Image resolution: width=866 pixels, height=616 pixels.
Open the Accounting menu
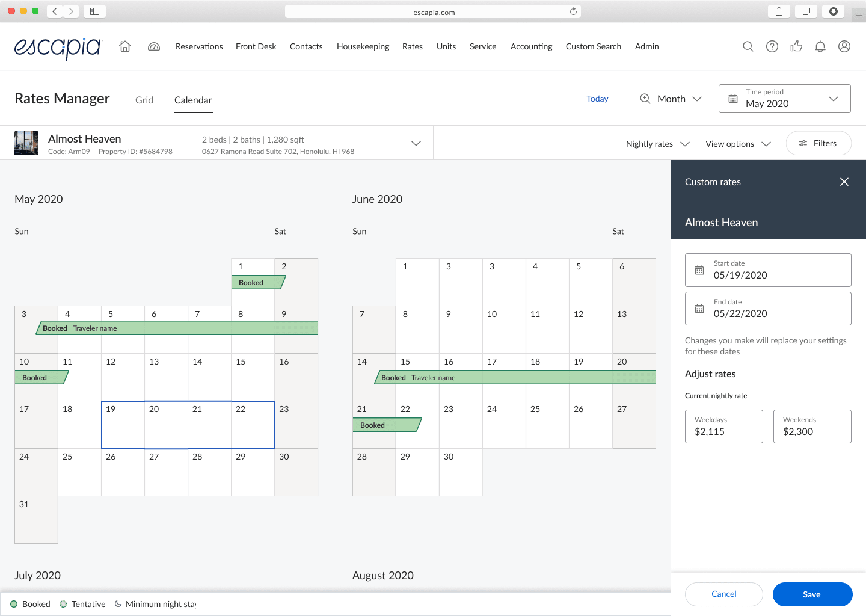[532, 46]
